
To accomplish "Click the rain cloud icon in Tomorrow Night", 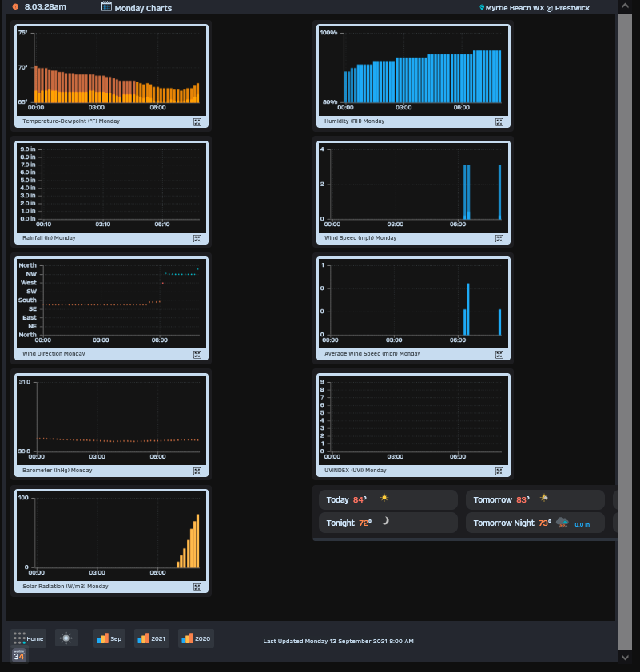I will point(562,523).
